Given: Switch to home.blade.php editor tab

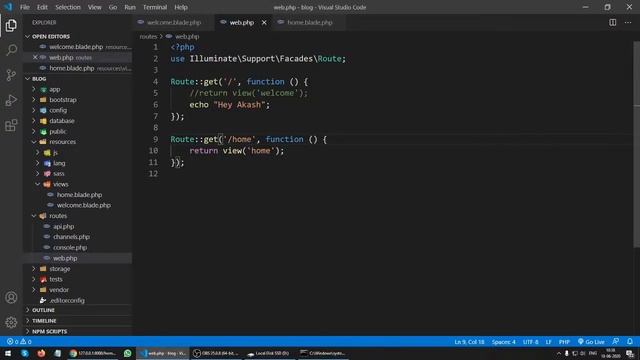Looking at the screenshot, I should click(310, 22).
